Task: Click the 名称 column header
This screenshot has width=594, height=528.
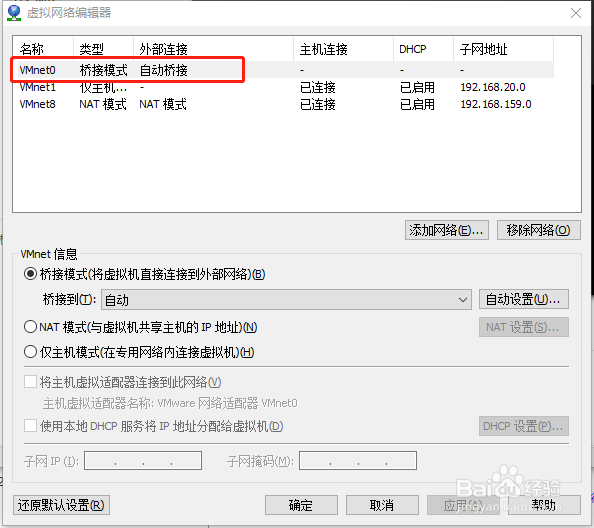Action: [x=43, y=49]
